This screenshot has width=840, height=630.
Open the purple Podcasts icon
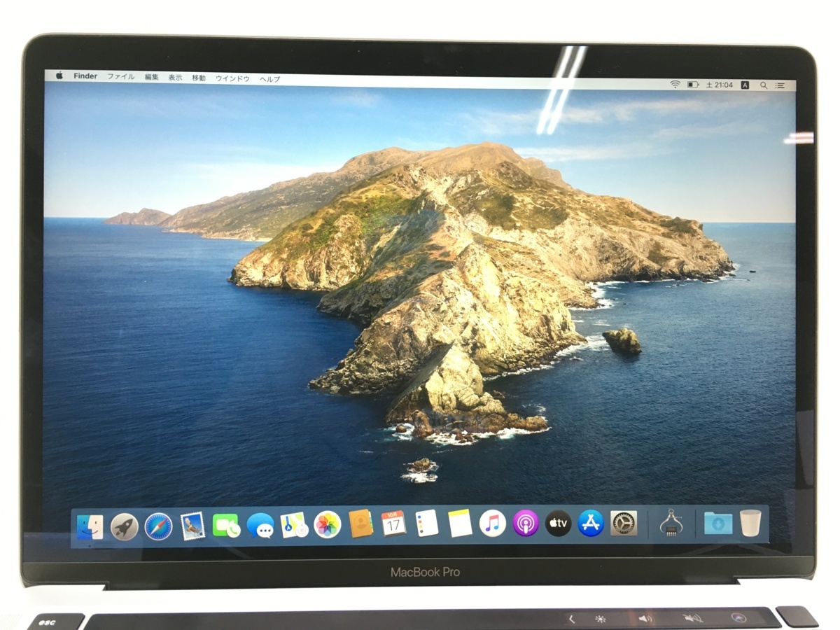(526, 523)
